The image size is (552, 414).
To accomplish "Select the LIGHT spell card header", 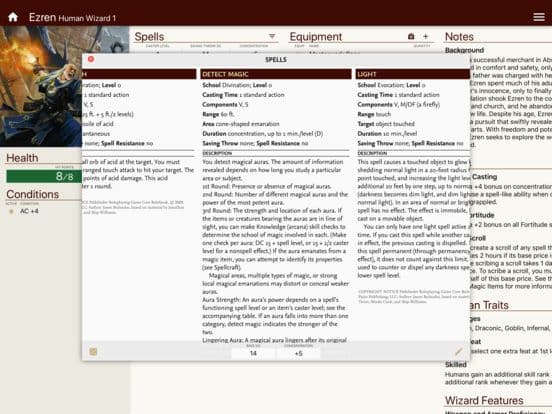I will tap(413, 74).
